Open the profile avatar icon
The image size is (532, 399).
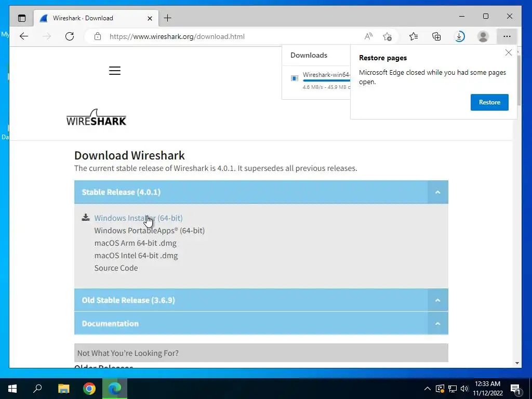click(483, 36)
